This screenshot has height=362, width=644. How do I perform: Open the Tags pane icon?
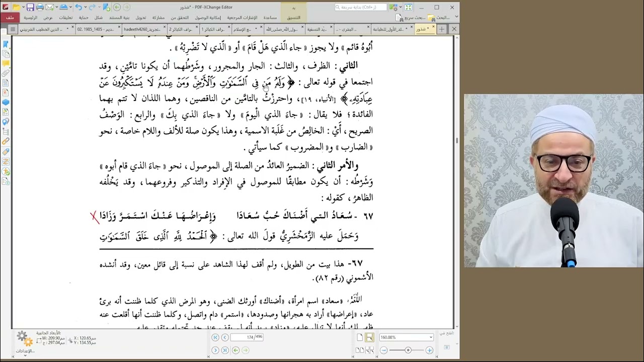(x=6, y=151)
